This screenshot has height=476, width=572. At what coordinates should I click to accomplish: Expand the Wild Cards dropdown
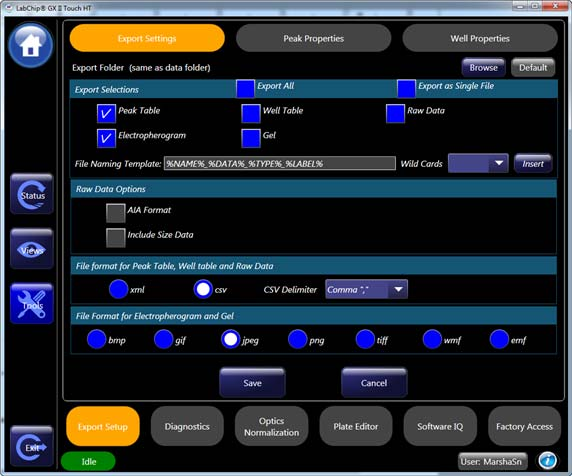(478, 163)
